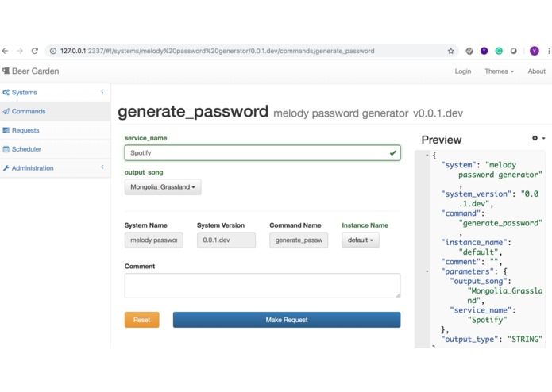The image size is (552, 392).
Task: Click the Comment text area
Action: point(262,286)
